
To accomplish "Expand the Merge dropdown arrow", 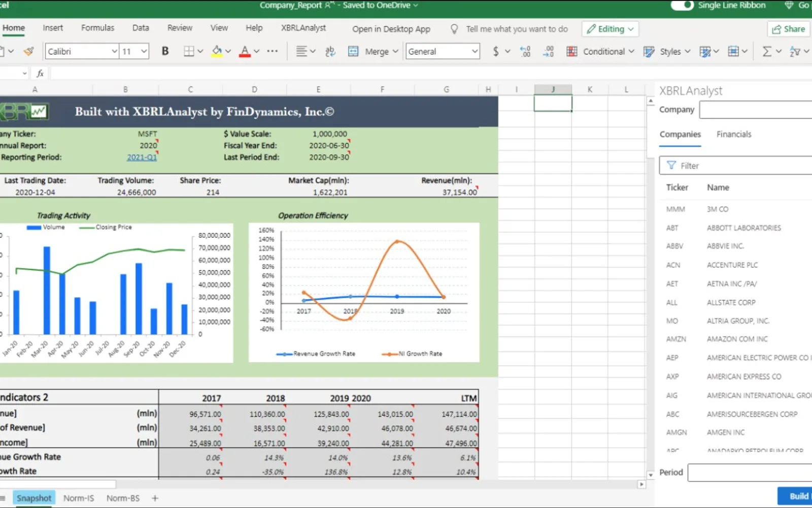I will (x=395, y=51).
